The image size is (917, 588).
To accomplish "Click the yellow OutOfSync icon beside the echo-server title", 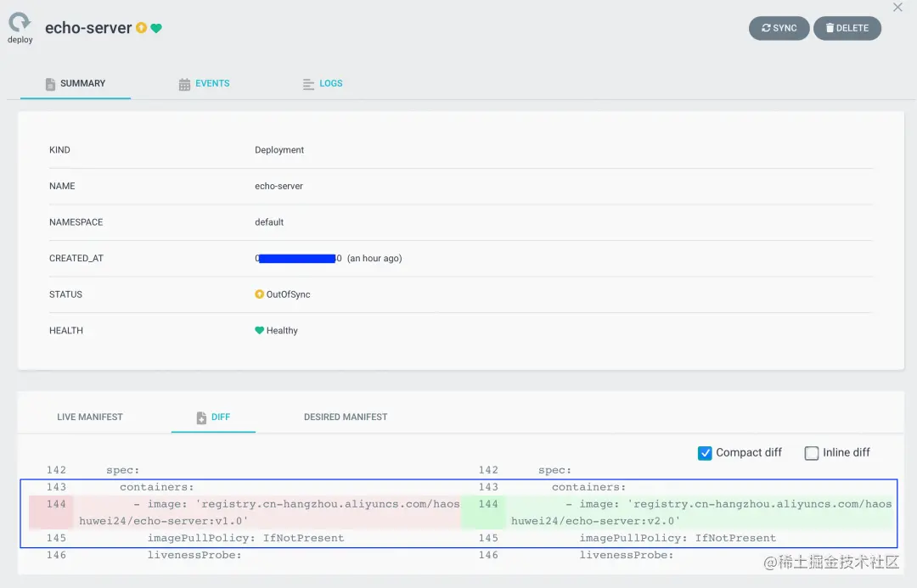I will [x=142, y=27].
